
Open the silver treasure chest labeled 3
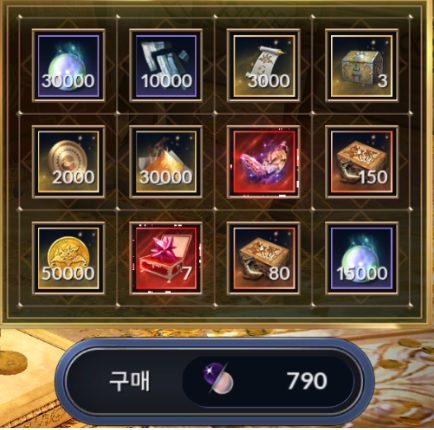(362, 65)
